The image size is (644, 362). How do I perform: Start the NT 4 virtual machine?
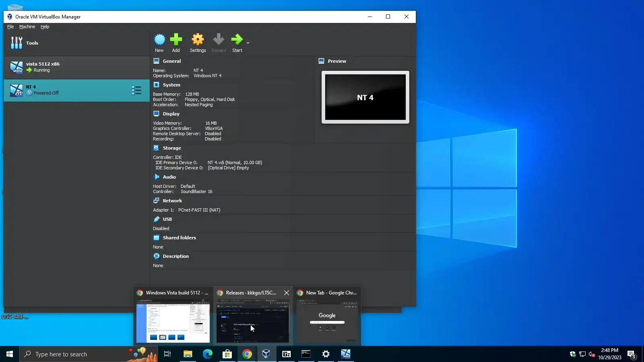[x=237, y=43]
